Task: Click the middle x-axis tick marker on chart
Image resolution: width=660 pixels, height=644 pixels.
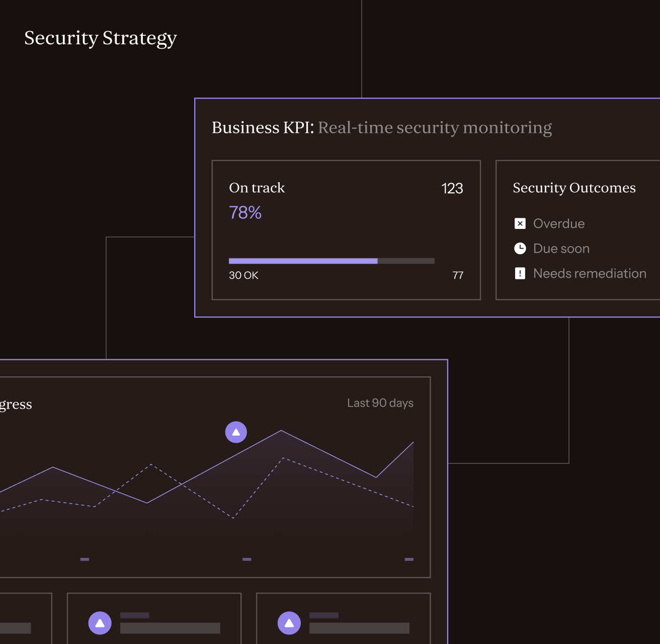Action: coord(247,559)
